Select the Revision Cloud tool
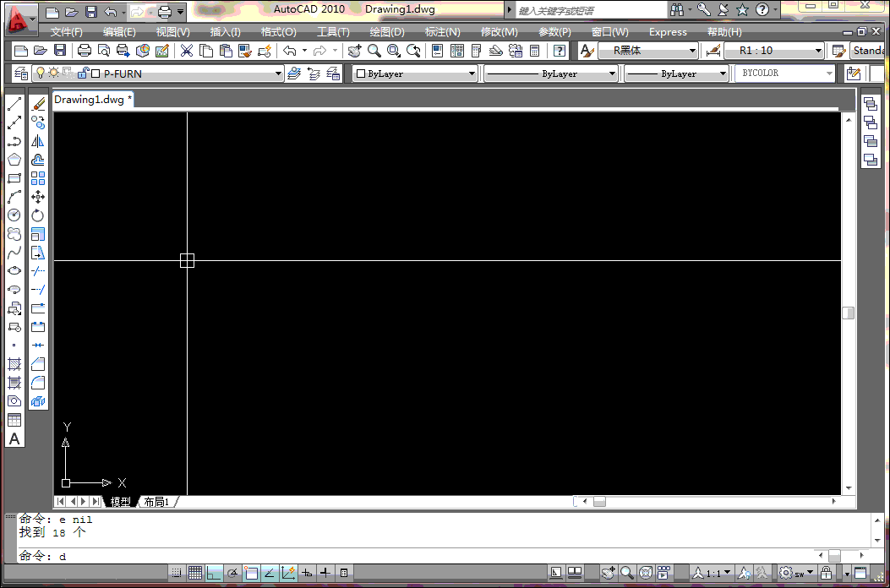Viewport: 890px width, 588px height. click(14, 234)
